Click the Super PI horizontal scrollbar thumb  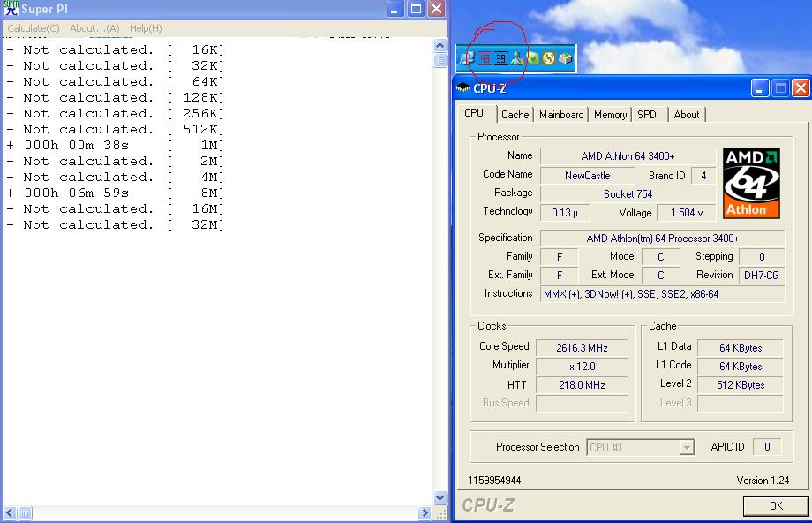click(25, 513)
